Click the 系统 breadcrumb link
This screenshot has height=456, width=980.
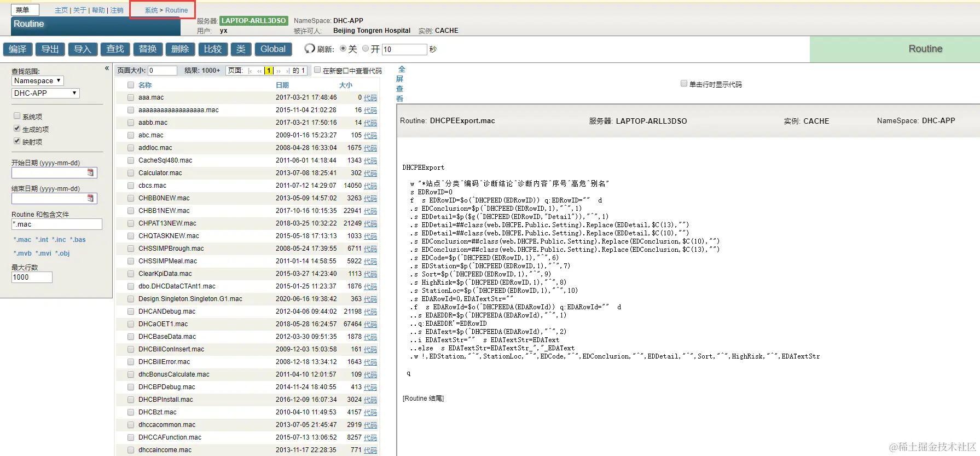[x=151, y=10]
